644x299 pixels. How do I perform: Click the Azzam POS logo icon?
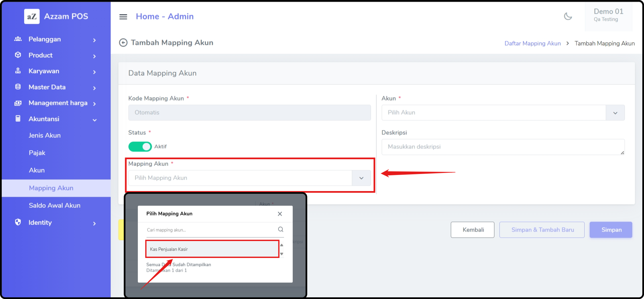[x=32, y=16]
